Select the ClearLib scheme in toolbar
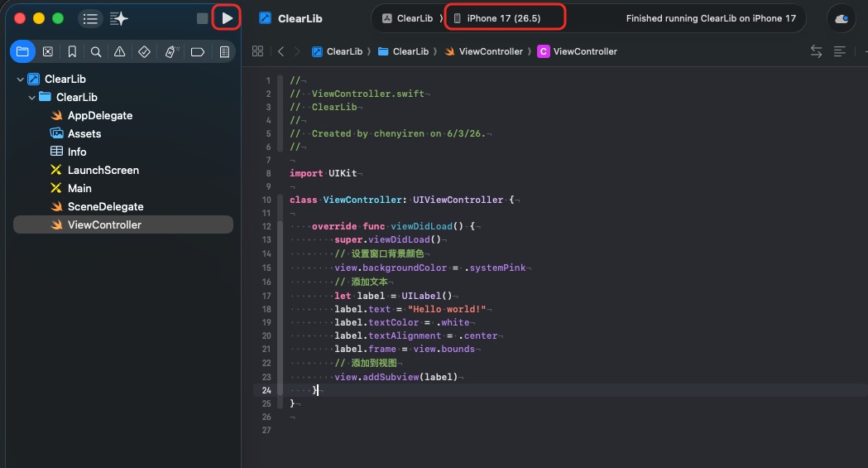868x468 pixels. (407, 18)
